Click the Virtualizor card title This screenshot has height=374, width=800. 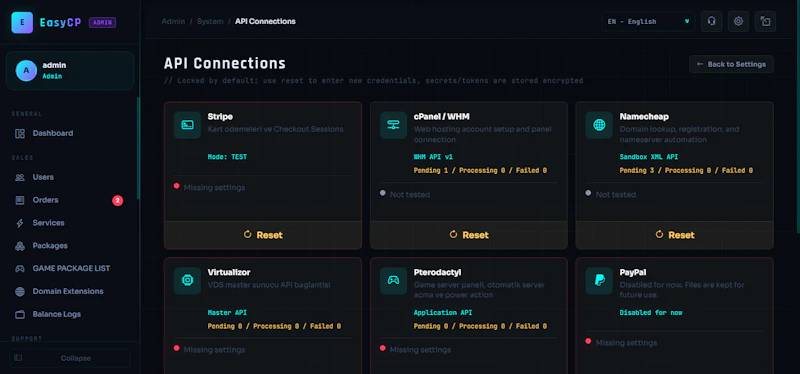(x=229, y=272)
